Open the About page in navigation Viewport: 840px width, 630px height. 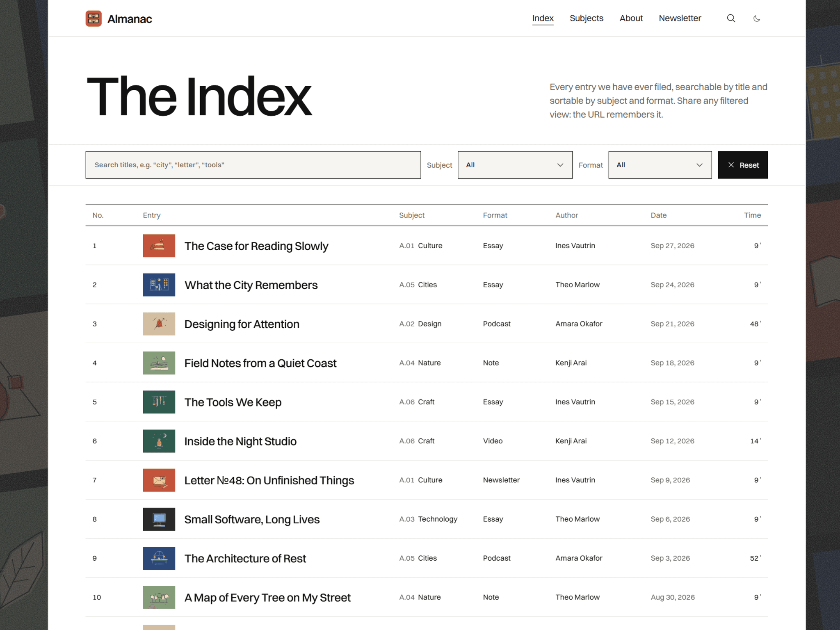[631, 18]
